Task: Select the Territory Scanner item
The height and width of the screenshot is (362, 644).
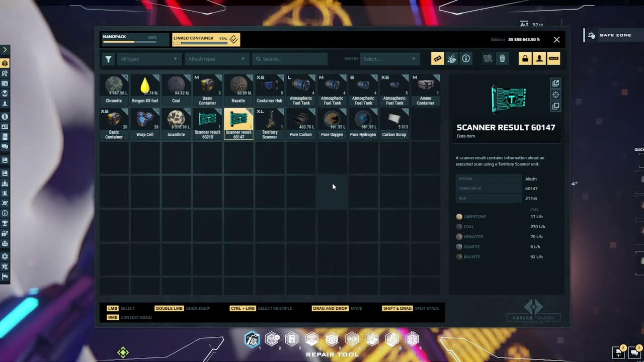Action: [x=270, y=124]
